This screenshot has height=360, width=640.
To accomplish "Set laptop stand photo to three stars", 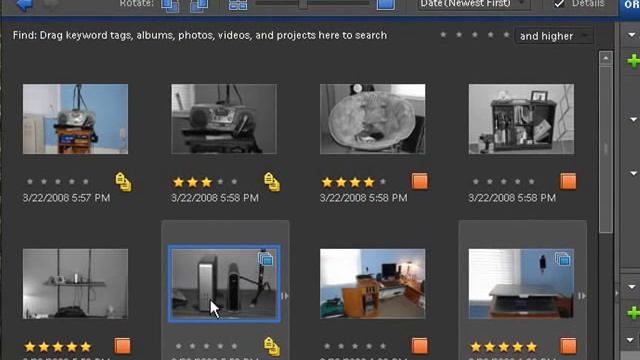I will pyautogui.click(x=504, y=347).
